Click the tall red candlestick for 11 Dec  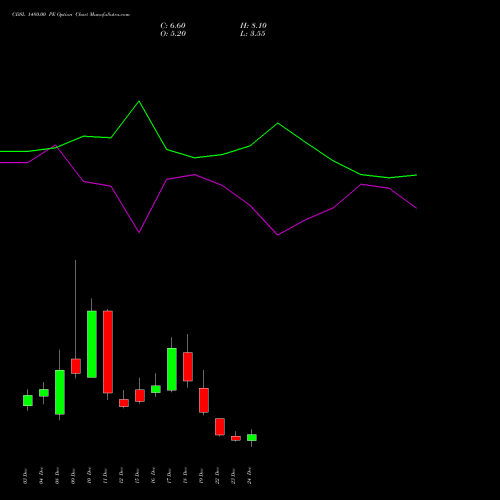click(x=108, y=352)
